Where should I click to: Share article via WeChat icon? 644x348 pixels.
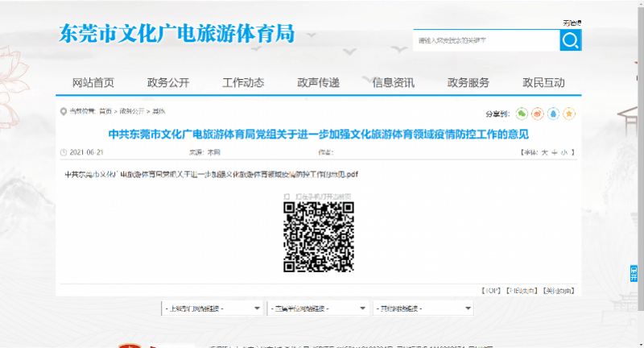point(522,114)
